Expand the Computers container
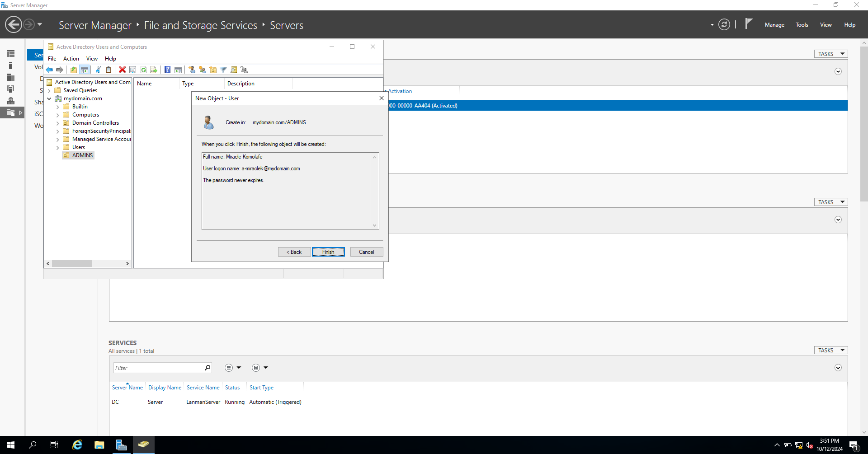Viewport: 868px width, 454px height. tap(58, 114)
